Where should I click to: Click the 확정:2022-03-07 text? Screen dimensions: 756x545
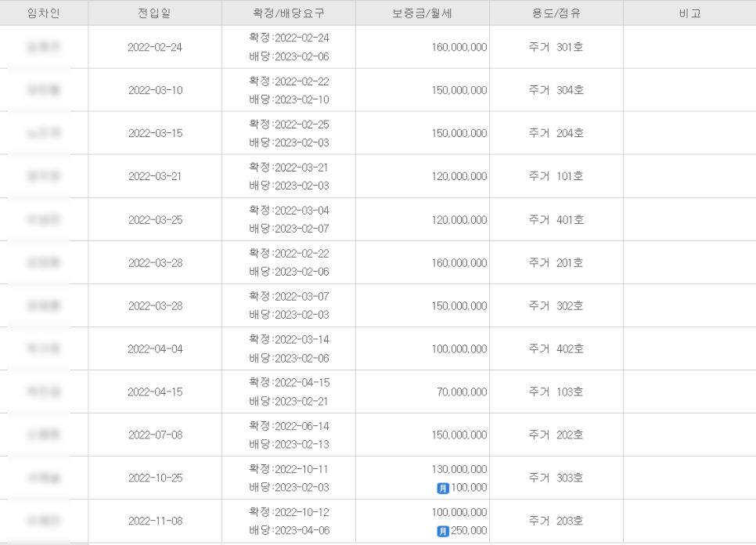(x=289, y=296)
